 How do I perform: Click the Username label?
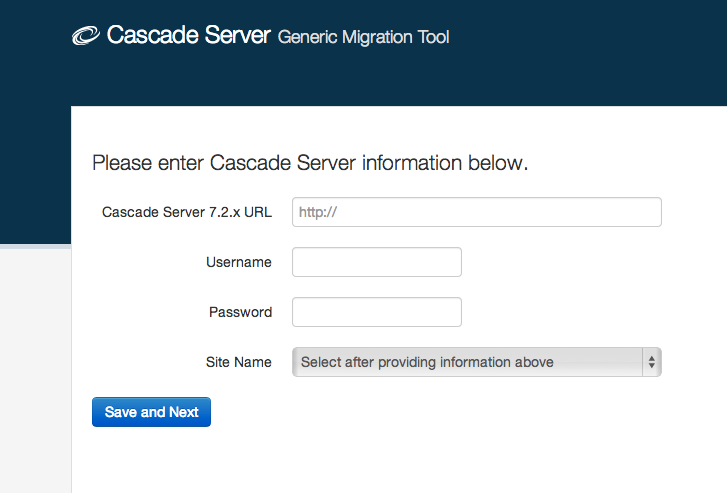pyautogui.click(x=239, y=262)
